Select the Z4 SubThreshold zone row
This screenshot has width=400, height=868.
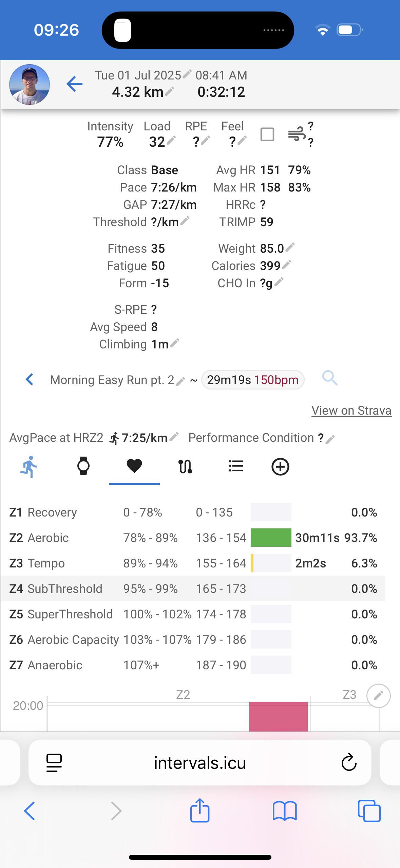(x=193, y=589)
